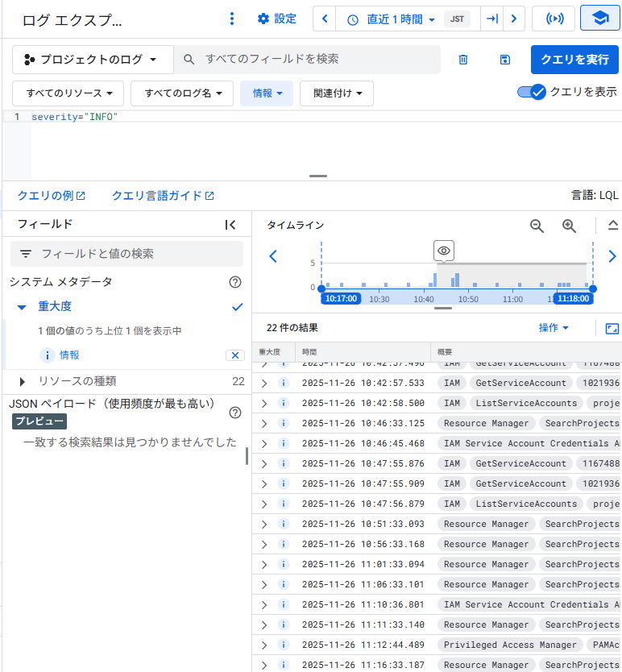Image resolution: width=622 pixels, height=672 pixels.
Task: Expand log entry at 10:42:58.500
Action: 264,404
